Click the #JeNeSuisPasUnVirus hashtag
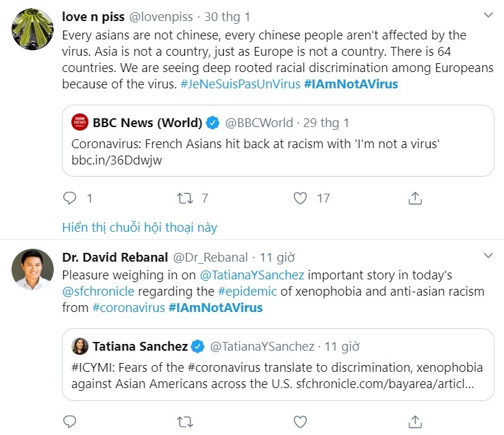504x435 pixels. [x=240, y=84]
